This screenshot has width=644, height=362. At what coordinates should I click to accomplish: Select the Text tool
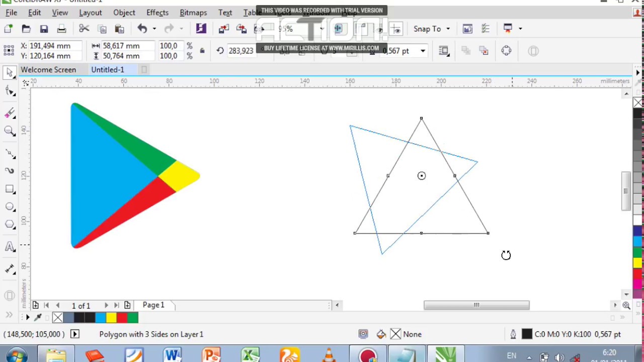(x=10, y=247)
